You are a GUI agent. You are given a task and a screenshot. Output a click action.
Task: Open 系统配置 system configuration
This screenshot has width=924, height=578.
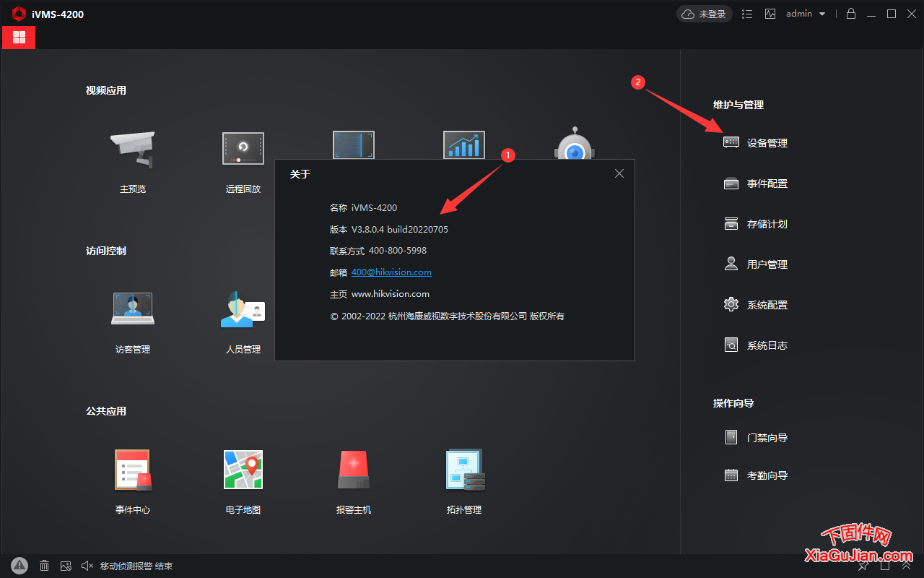756,305
